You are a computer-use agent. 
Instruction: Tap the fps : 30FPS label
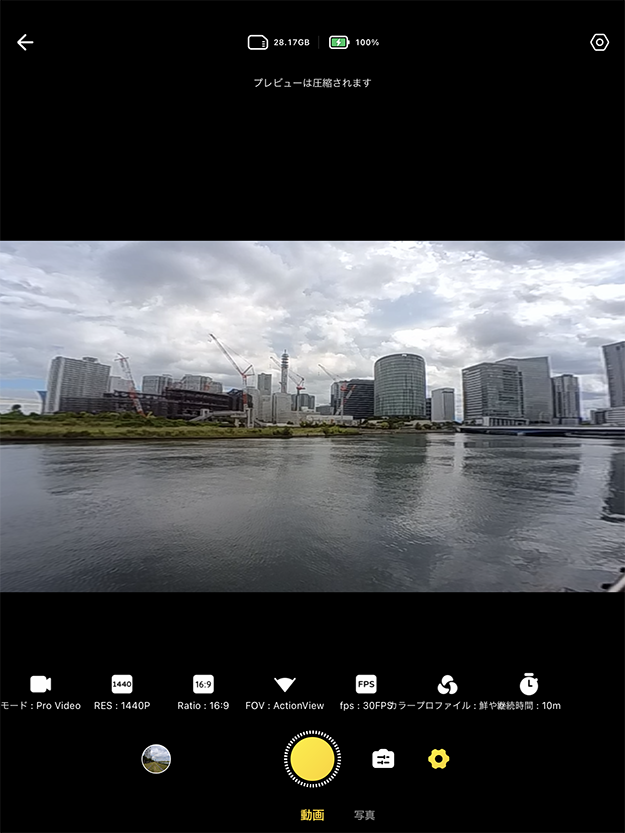[366, 706]
